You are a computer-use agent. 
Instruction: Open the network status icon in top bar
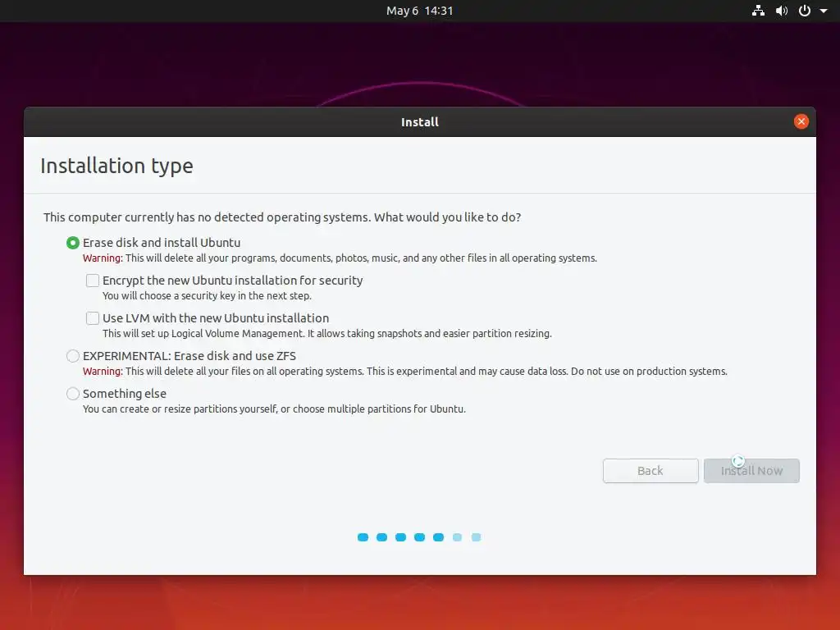pyautogui.click(x=758, y=11)
